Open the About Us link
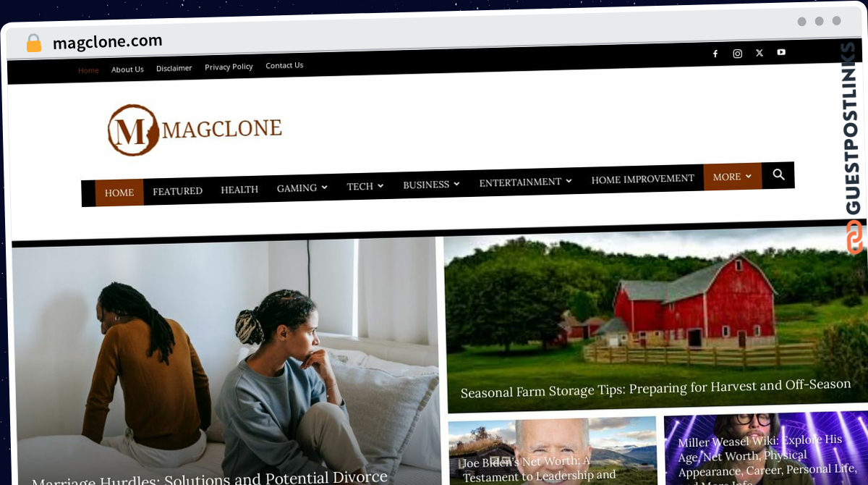 pyautogui.click(x=127, y=69)
